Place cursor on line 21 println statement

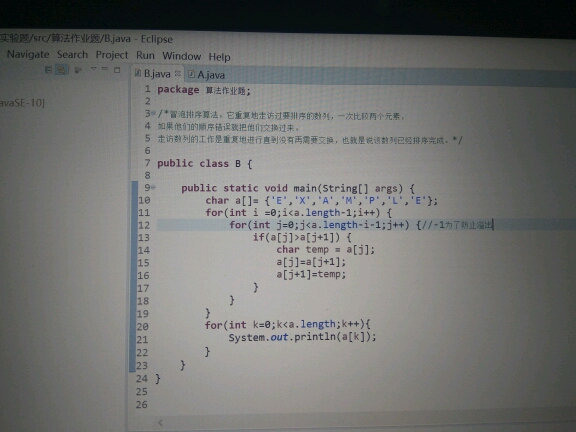(302, 337)
